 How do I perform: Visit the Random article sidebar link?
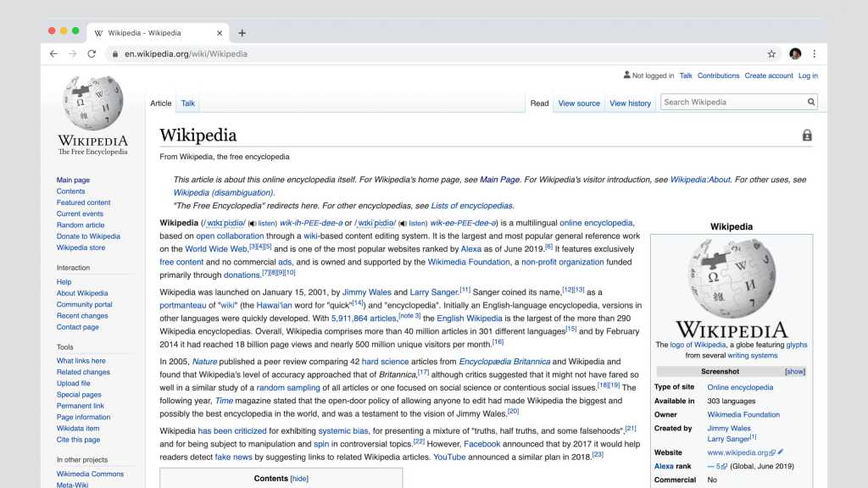coord(80,225)
